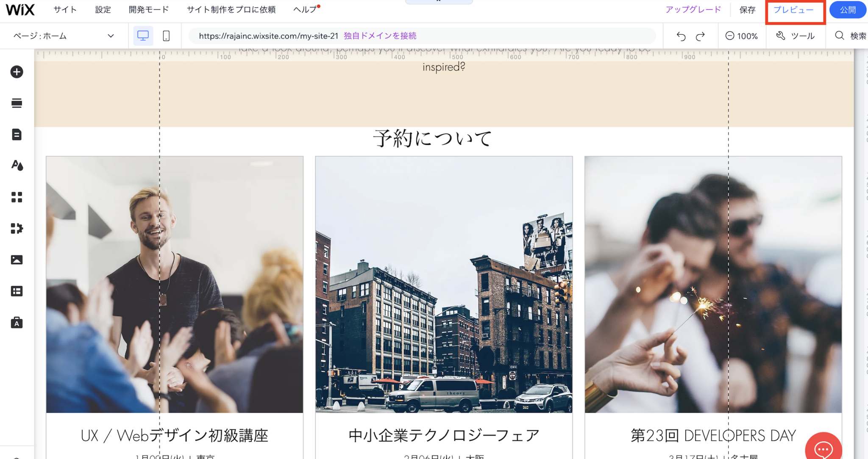Open the Content Manager panel
Viewport: 868px width, 459px height.
17,291
